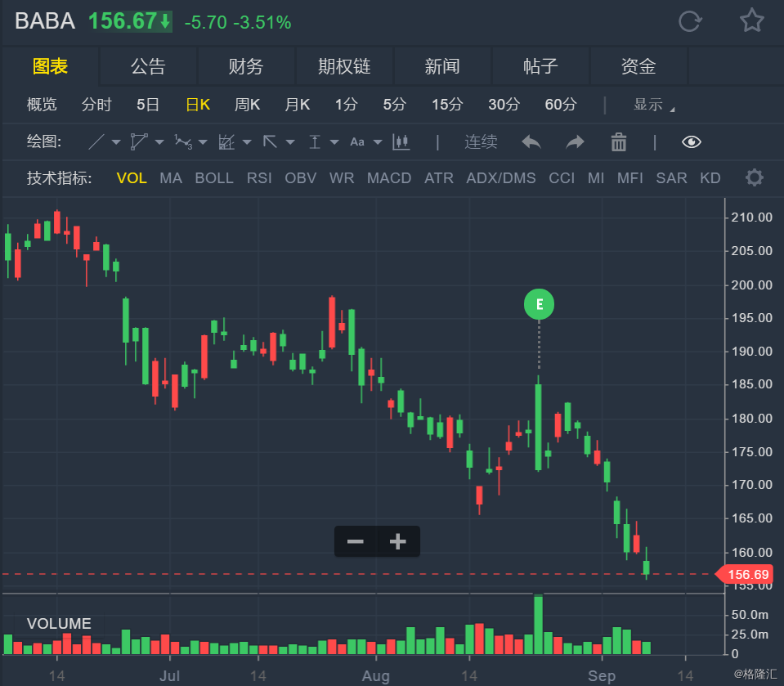This screenshot has width=784, height=686.
Task: Switch to 分时 intraday view
Action: click(x=96, y=105)
